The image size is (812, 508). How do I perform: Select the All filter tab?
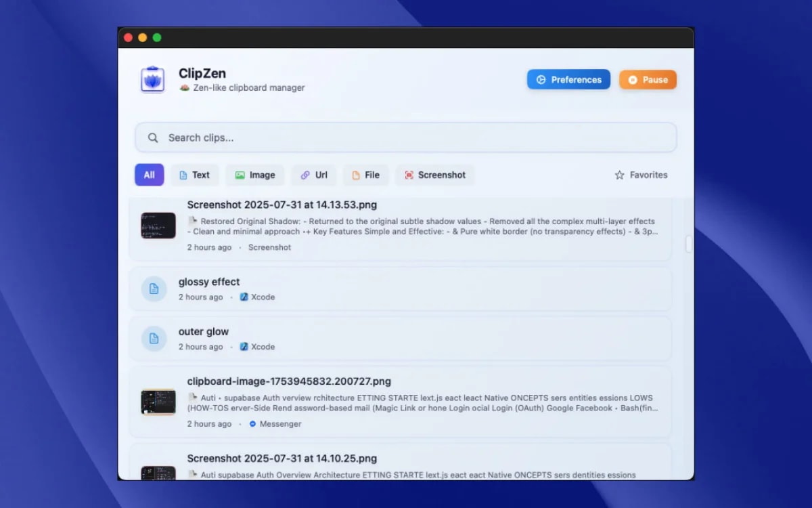point(149,175)
